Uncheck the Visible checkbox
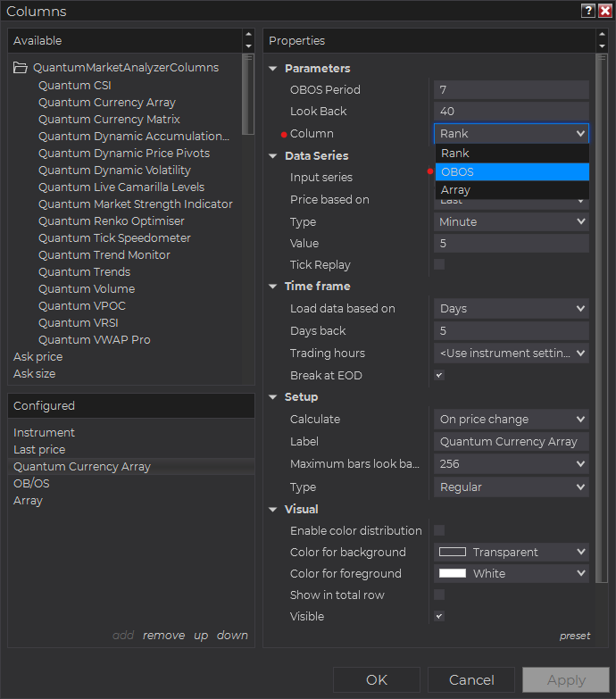Viewport: 616px width, 699px height. [439, 616]
